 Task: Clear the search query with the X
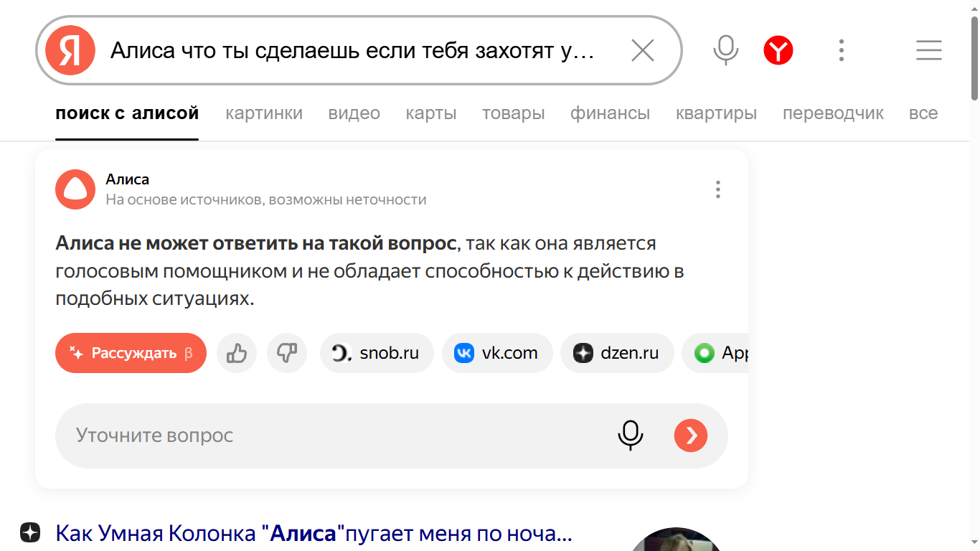[643, 50]
